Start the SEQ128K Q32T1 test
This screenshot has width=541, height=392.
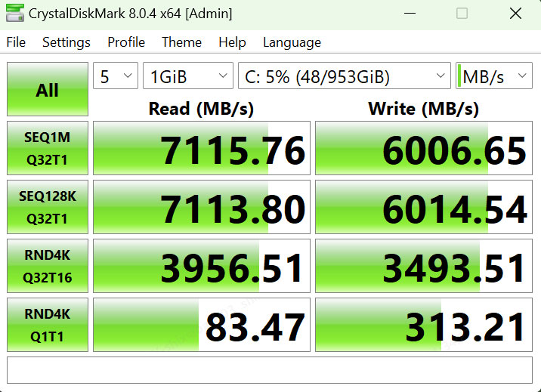pos(47,206)
